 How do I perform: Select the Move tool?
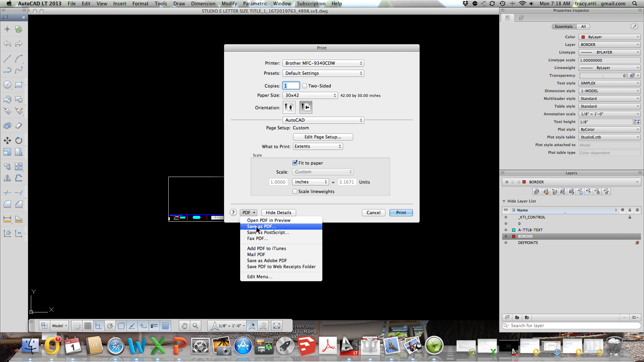click(x=7, y=140)
